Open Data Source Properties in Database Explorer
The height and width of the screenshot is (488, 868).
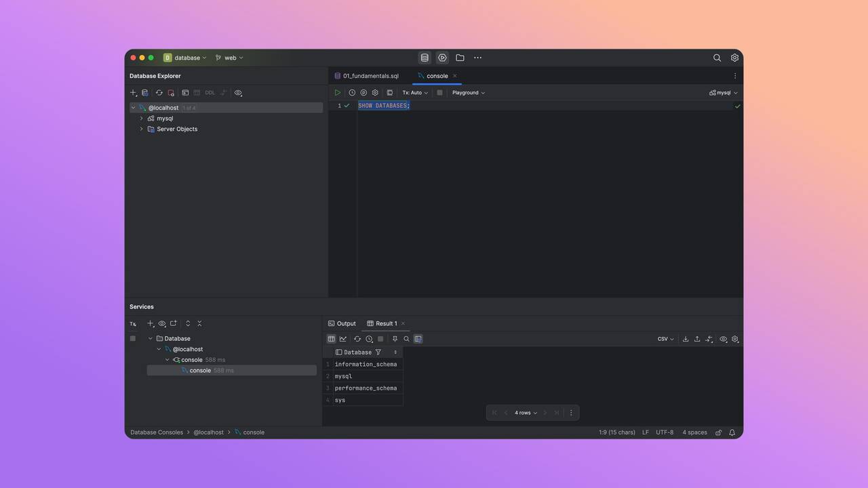[x=145, y=93]
